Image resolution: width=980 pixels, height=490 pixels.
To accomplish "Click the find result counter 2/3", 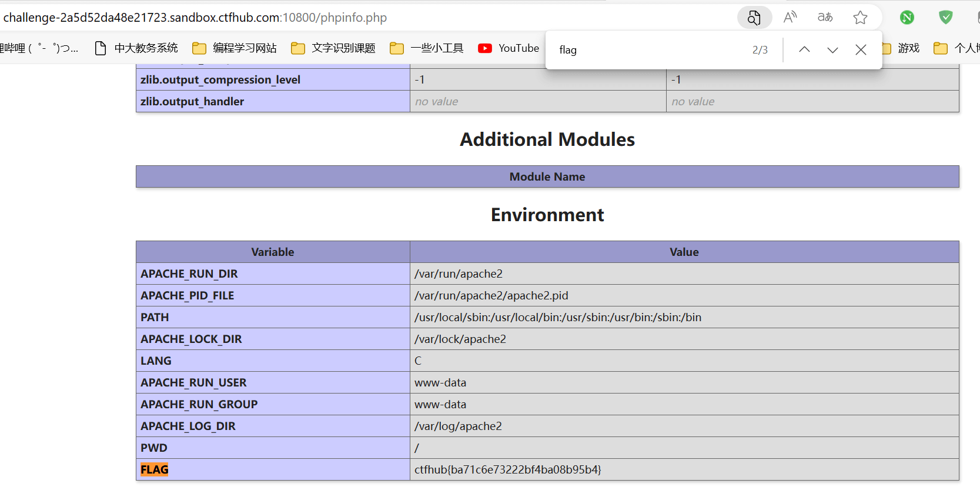I will pos(760,50).
